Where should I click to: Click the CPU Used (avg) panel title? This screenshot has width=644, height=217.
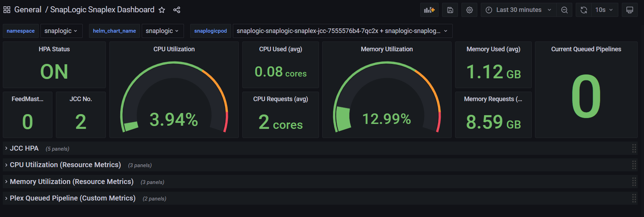(x=281, y=49)
